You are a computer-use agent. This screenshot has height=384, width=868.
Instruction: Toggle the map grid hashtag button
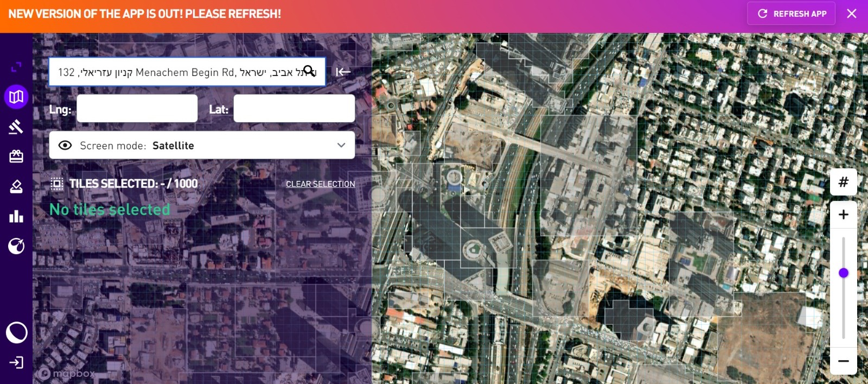tap(843, 182)
